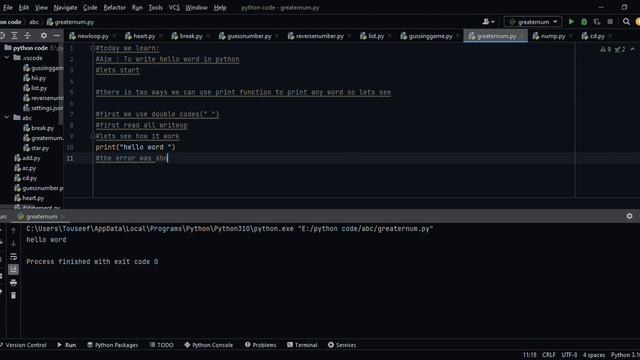Open the Python Packages tool window

[x=113, y=345]
